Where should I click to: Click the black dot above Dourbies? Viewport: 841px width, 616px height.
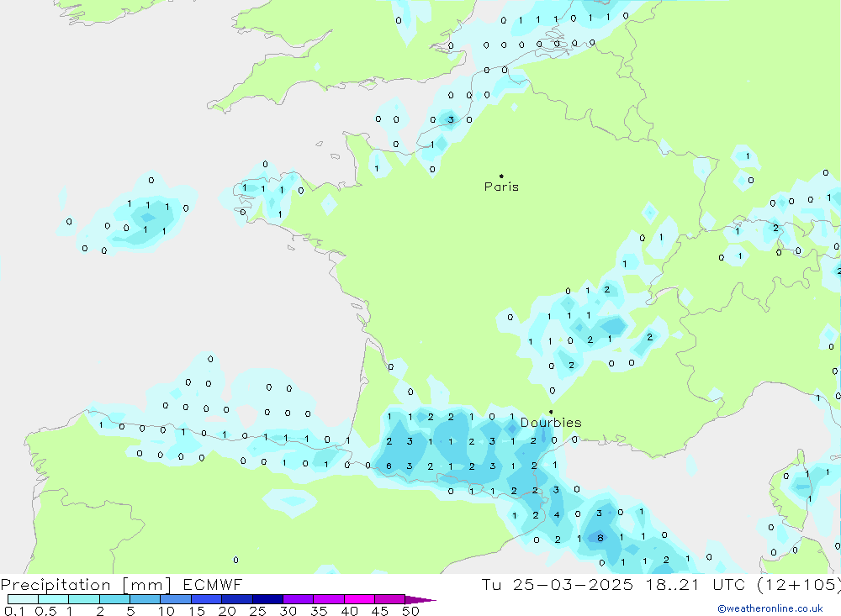551,412
